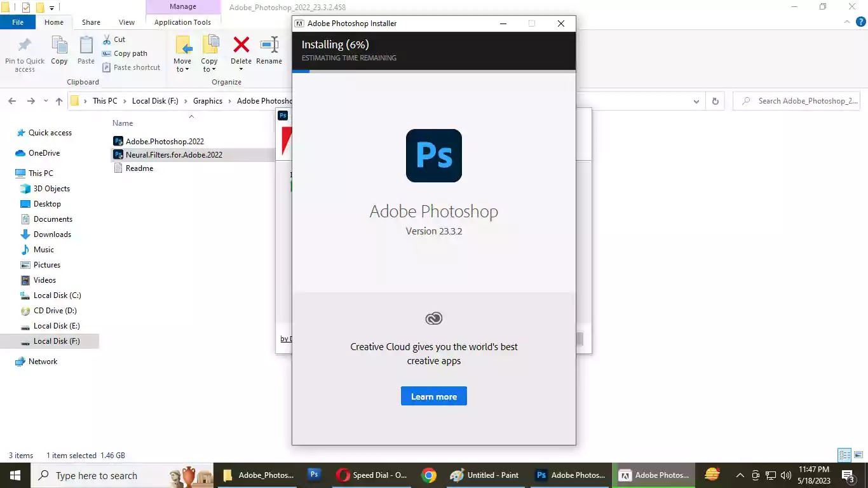Image resolution: width=868 pixels, height=488 pixels.
Task: Open Google Chrome from the taskbar
Action: click(429, 475)
